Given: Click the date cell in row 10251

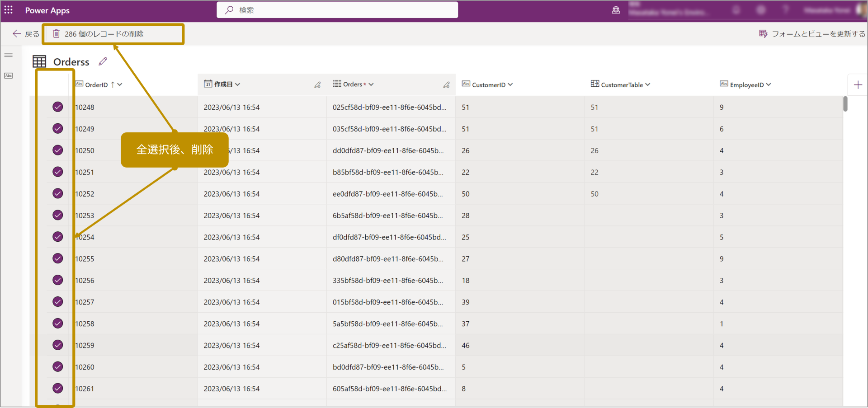Looking at the screenshot, I should point(231,172).
